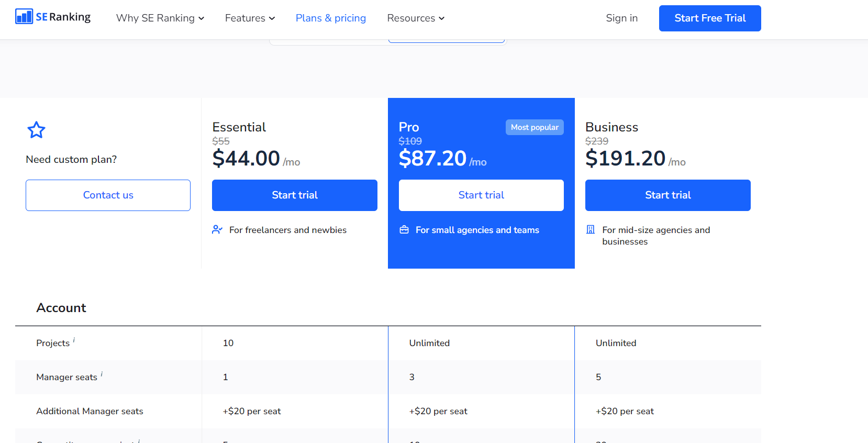This screenshot has height=443, width=868.
Task: Click Pro Manager seats value 3
Action: (x=412, y=377)
